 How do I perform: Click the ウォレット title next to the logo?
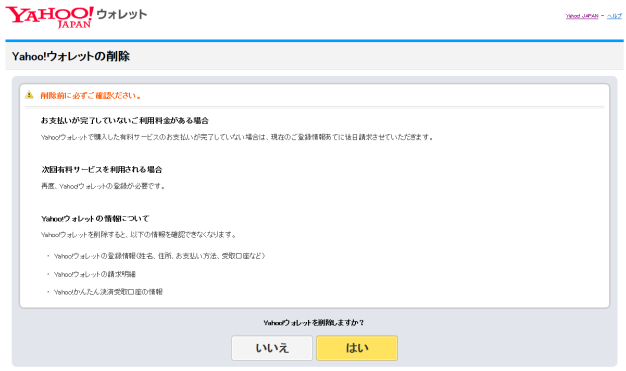[122, 14]
